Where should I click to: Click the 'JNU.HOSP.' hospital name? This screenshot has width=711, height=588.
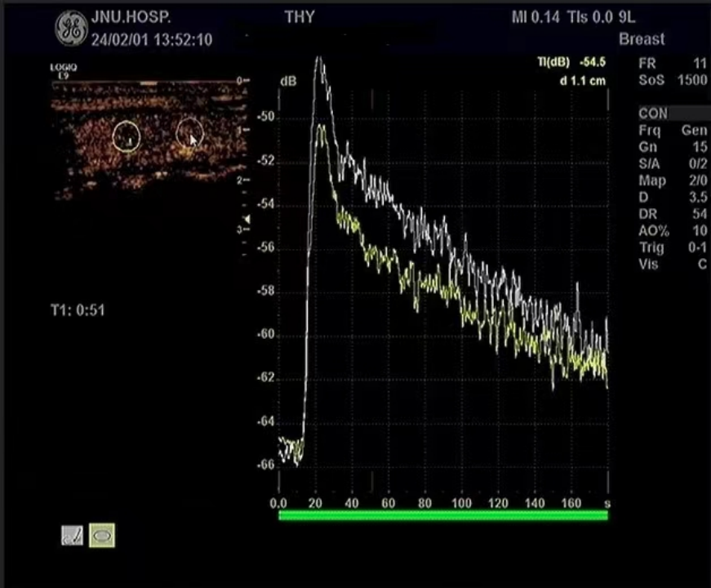(x=131, y=17)
